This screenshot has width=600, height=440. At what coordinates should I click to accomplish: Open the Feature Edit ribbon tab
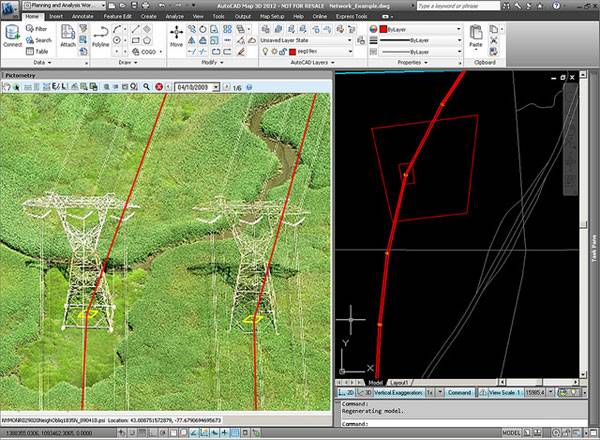117,17
